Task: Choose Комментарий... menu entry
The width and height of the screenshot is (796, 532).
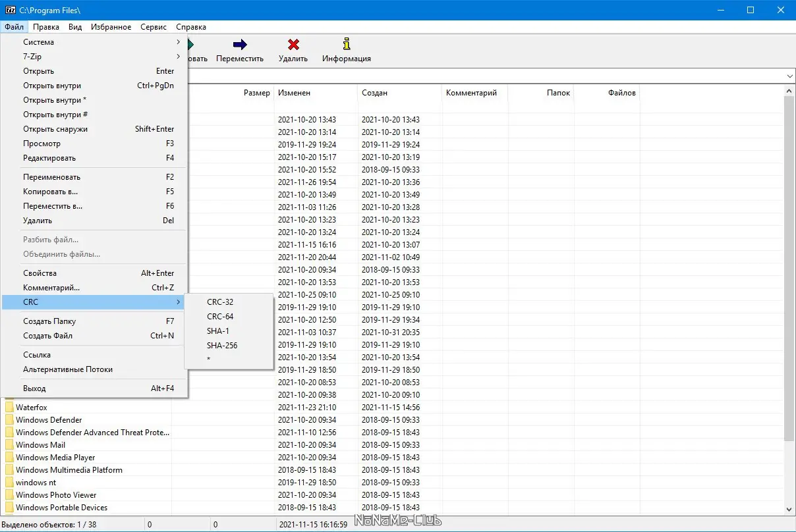Action: tap(95, 288)
